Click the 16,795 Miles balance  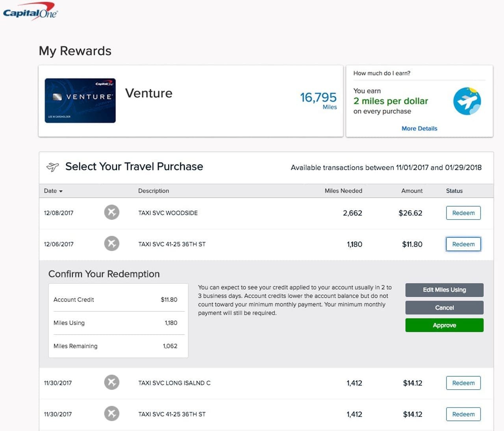coord(319,98)
